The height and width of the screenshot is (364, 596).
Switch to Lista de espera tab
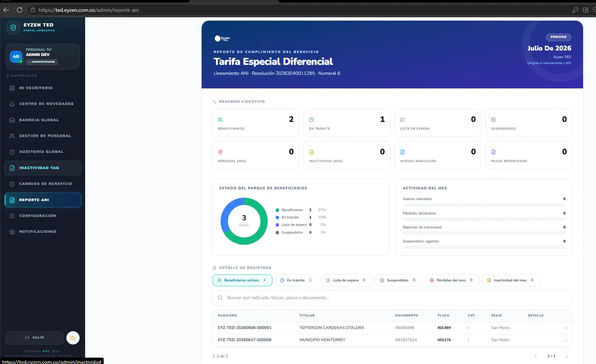click(x=346, y=280)
